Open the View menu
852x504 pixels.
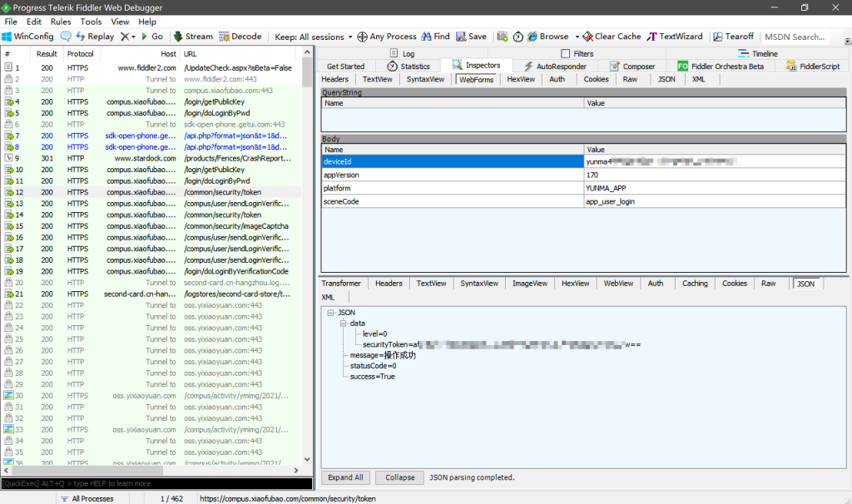point(120,22)
